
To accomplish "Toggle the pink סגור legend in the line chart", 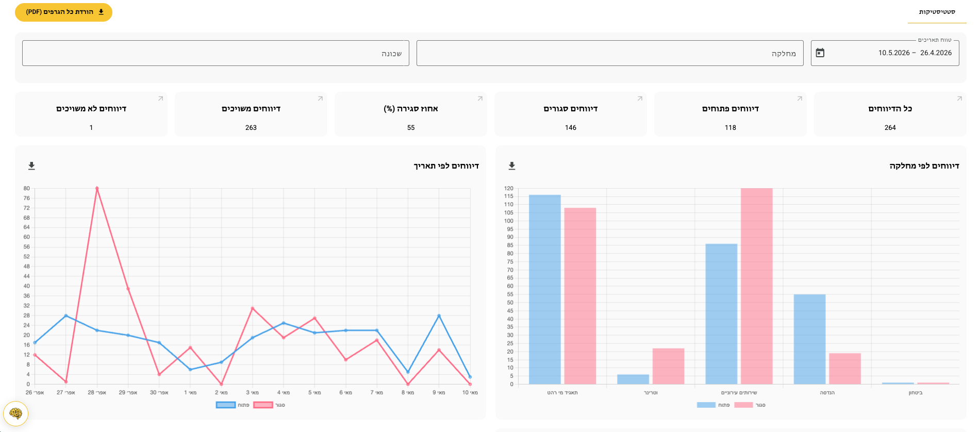I will coord(269,405).
